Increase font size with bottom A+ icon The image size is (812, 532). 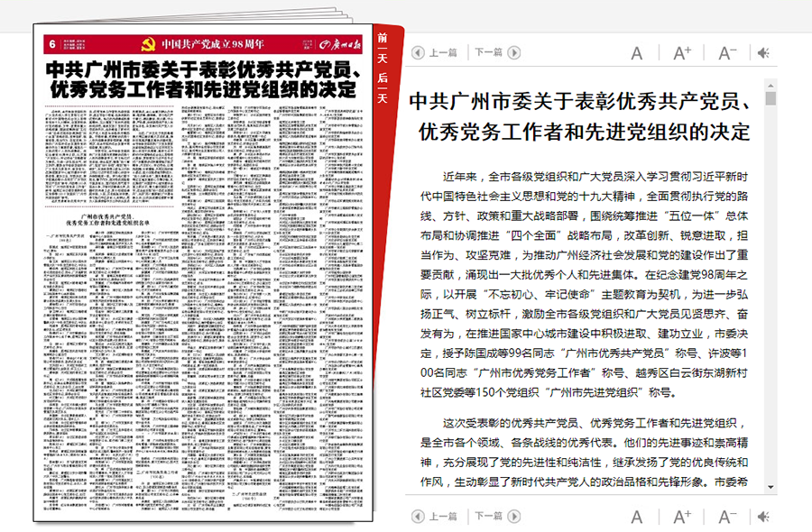point(682,517)
